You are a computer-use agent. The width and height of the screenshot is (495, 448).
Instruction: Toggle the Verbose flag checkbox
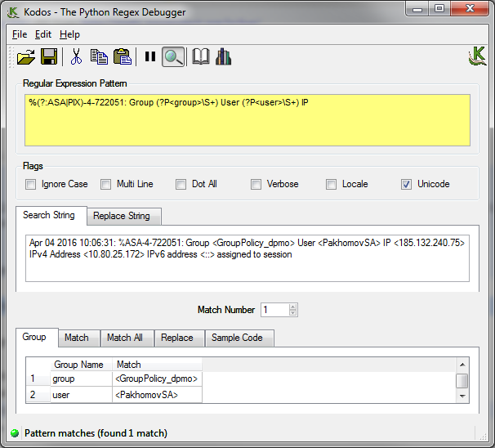[256, 184]
